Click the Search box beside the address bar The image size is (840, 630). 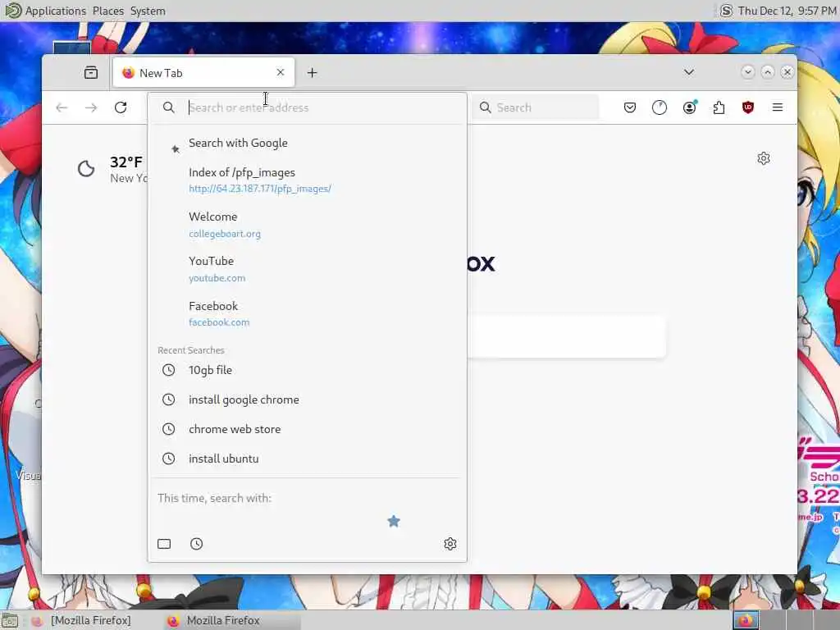536,107
